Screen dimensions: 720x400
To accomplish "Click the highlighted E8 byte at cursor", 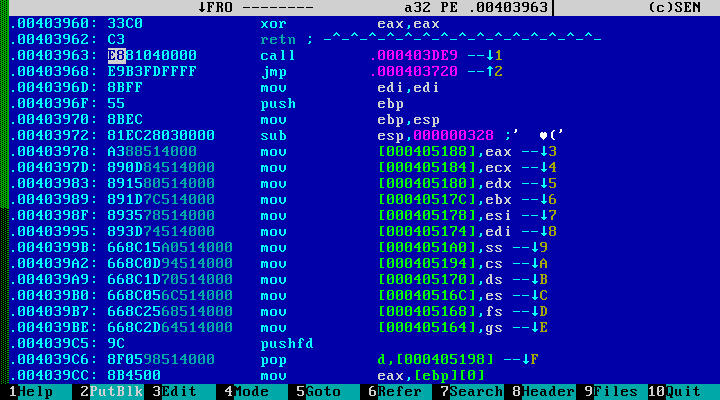I will [x=116, y=55].
